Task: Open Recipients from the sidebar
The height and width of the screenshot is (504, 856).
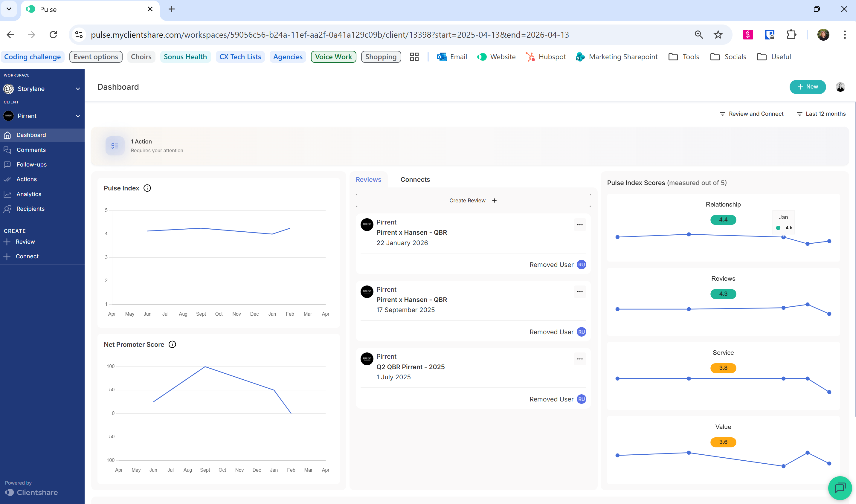Action: [30, 209]
